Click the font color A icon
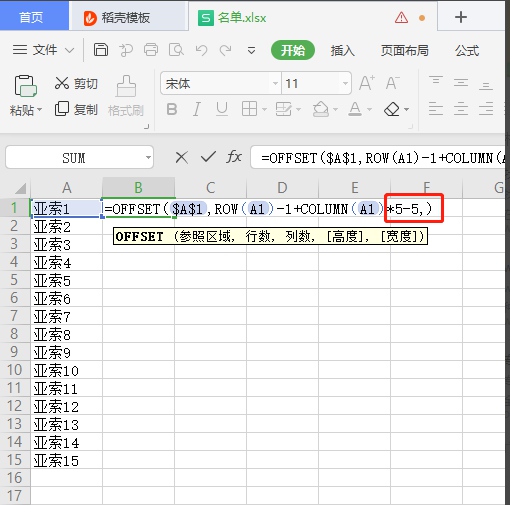The height and width of the screenshot is (505, 510). tap(355, 109)
